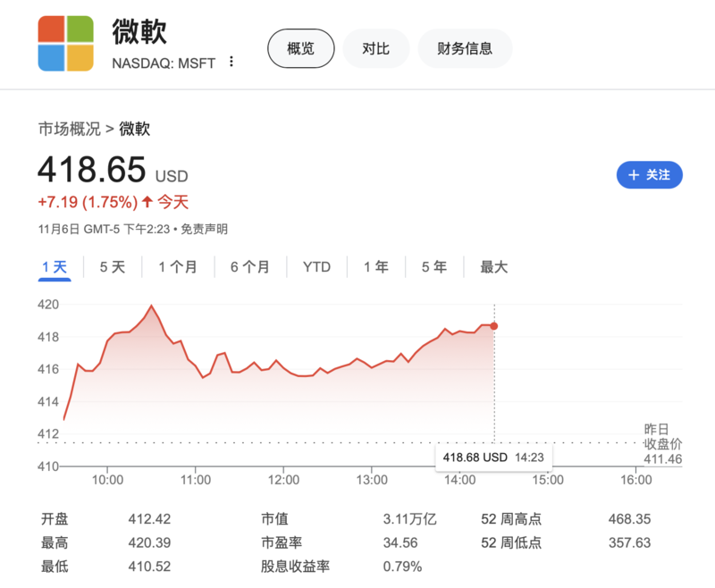Screen dimensions: 715x588
Task: Show the 最大 maximum chart range
Action: 494,267
